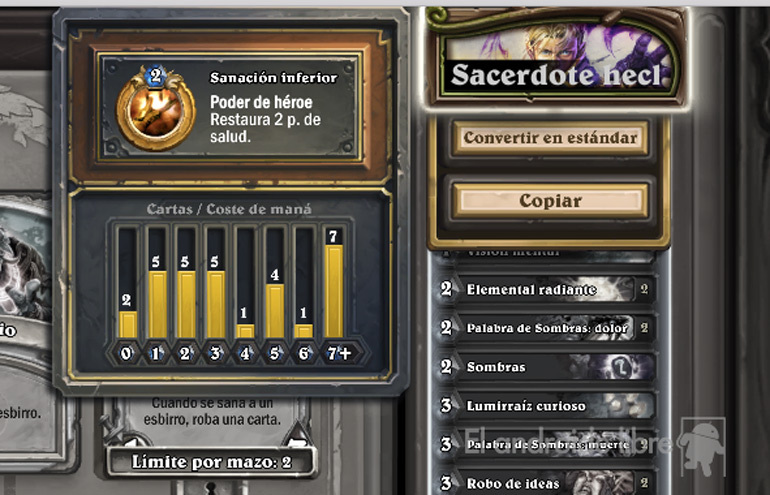Select the Lumirraíz curioso card entry
The image size is (770, 495).
pos(546,406)
